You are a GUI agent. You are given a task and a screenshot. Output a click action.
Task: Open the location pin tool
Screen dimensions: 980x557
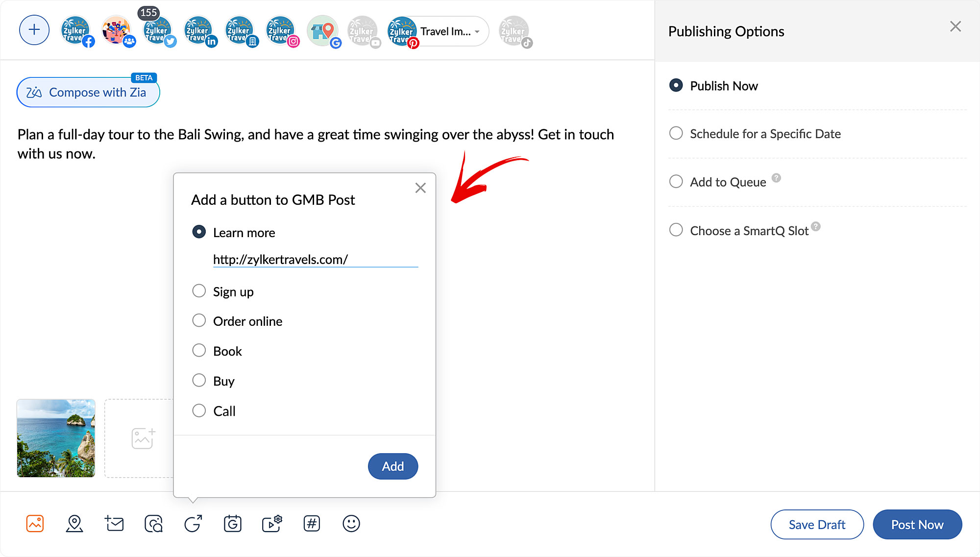[74, 524]
